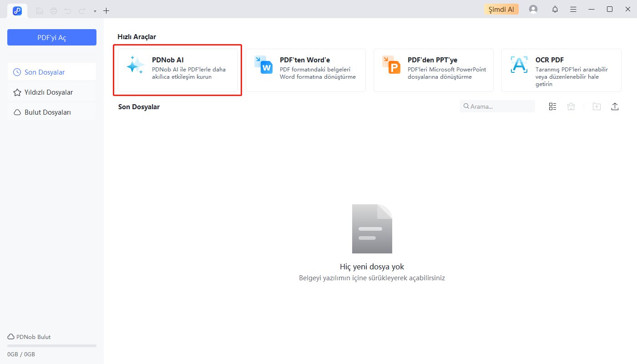Image resolution: width=637 pixels, height=364 pixels.
Task: Click the PDNob app logo tab
Action: (17, 11)
